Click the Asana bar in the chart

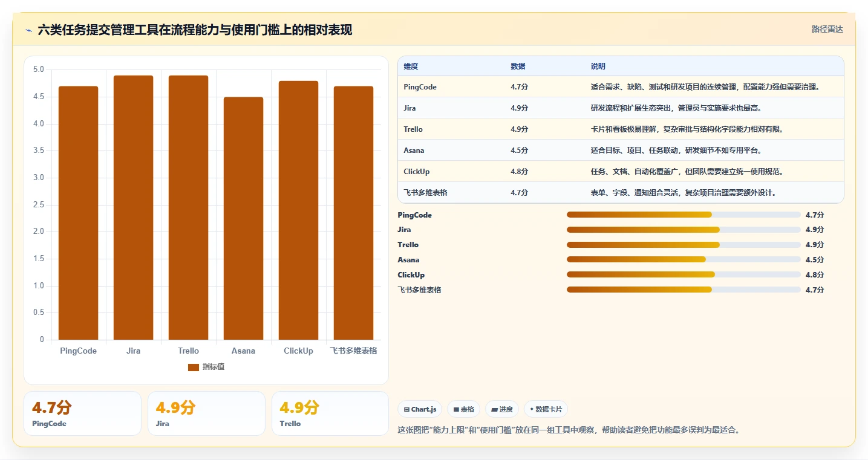244,218
